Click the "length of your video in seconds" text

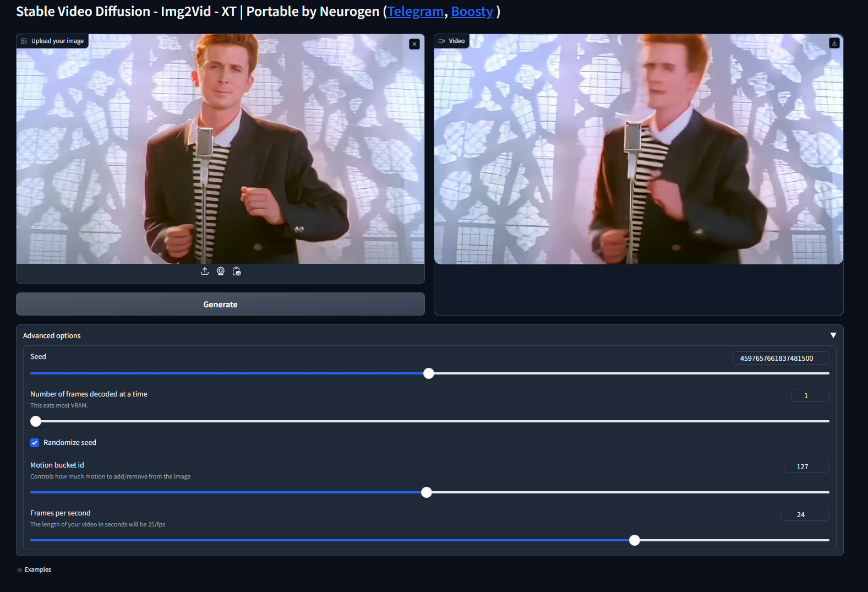[98, 524]
